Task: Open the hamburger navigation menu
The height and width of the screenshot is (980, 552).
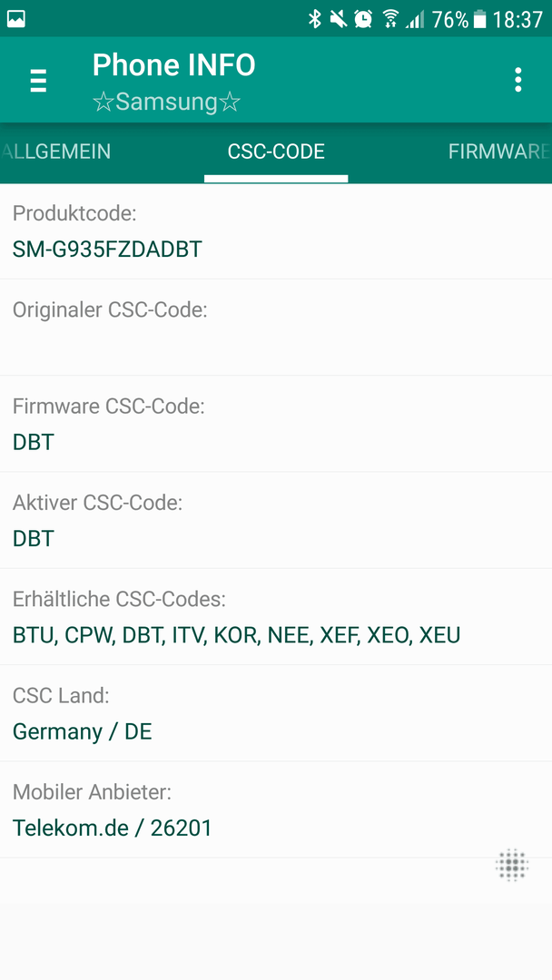Action: click(x=39, y=81)
